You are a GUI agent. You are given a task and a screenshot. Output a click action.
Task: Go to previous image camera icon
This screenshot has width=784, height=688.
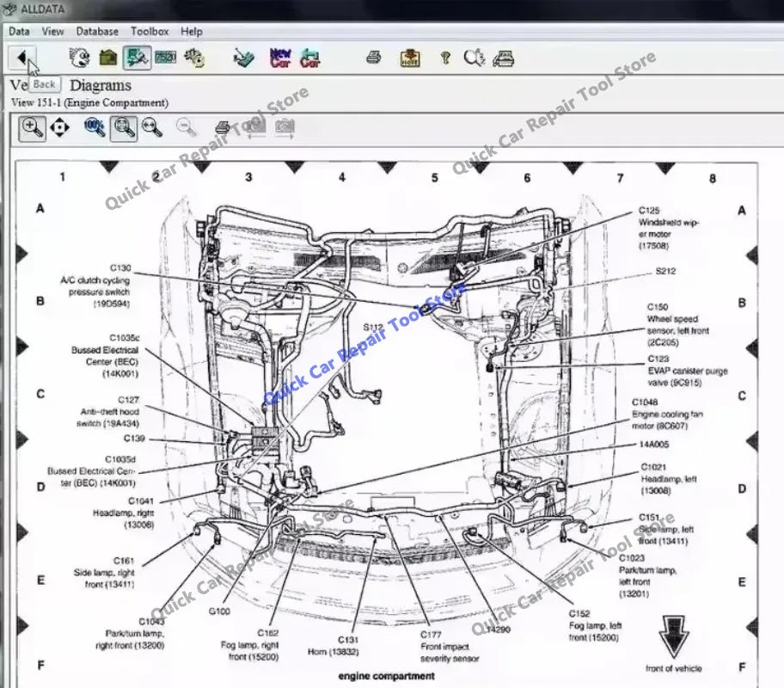click(256, 128)
